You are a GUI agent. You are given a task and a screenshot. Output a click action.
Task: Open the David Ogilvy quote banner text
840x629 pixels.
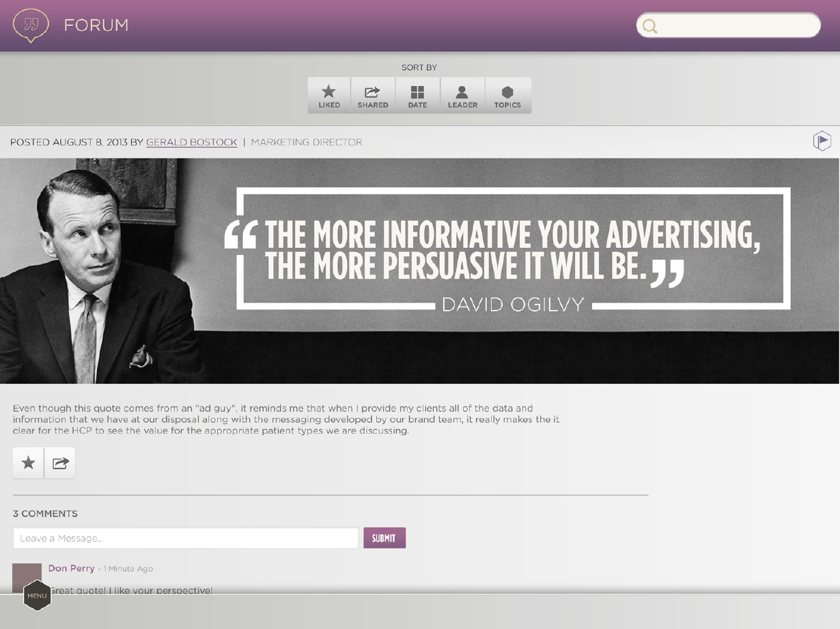pyautogui.click(x=512, y=249)
